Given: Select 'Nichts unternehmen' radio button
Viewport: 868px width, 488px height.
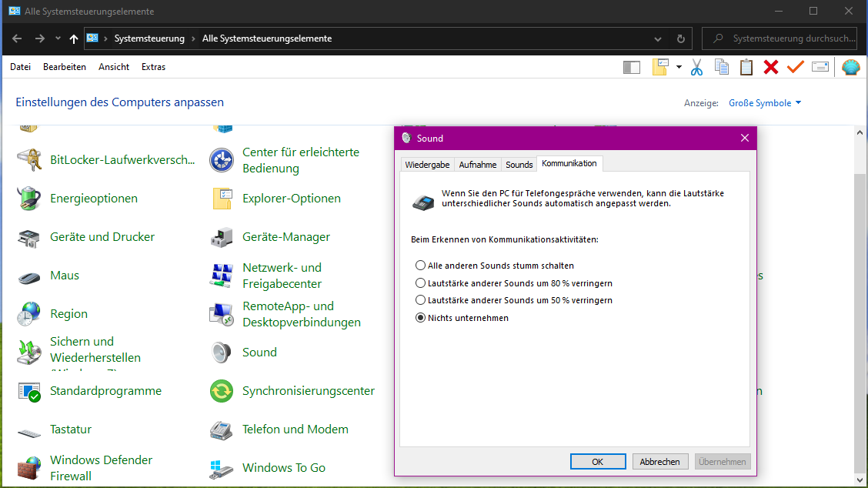Looking at the screenshot, I should tap(421, 318).
